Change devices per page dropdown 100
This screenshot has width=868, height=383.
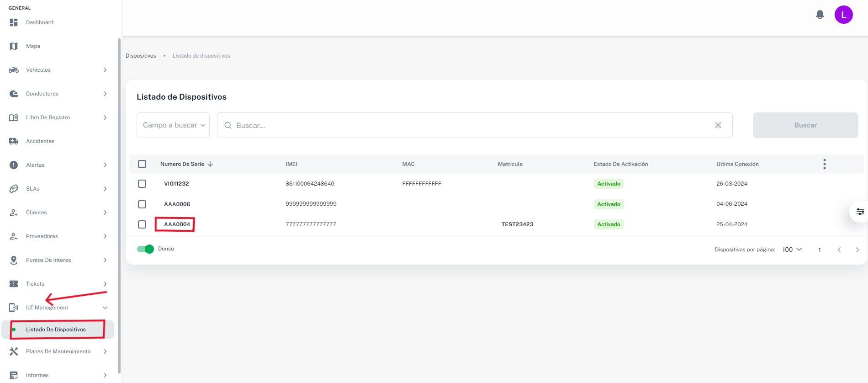click(792, 250)
